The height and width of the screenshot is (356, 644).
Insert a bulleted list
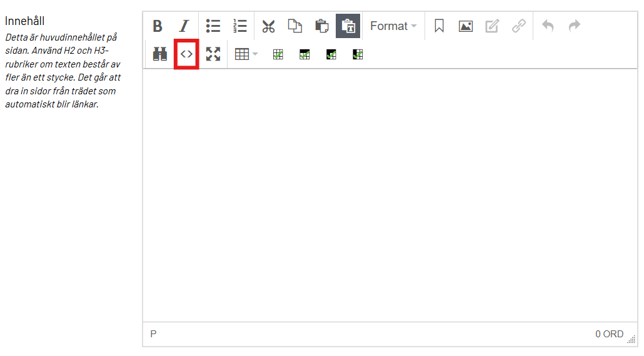(x=213, y=26)
